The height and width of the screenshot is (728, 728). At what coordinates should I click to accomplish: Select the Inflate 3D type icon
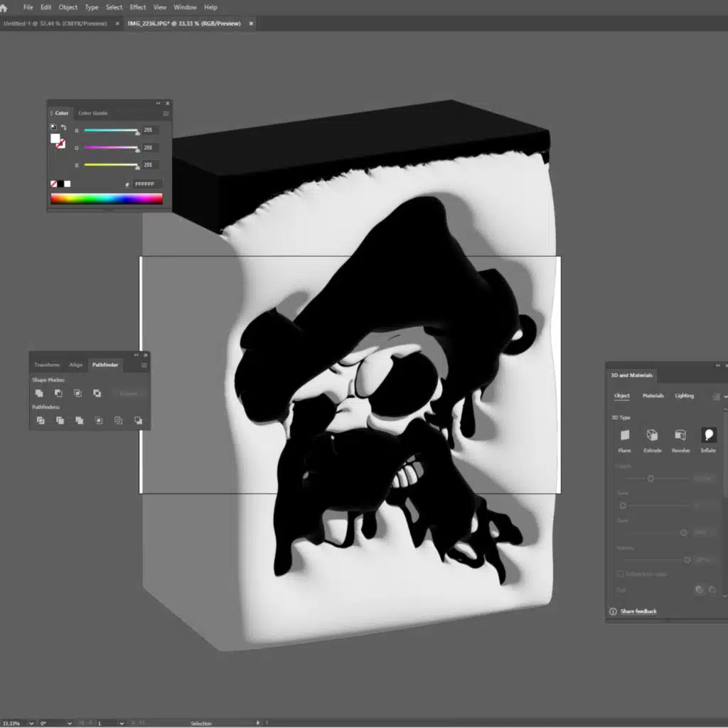pos(708,435)
